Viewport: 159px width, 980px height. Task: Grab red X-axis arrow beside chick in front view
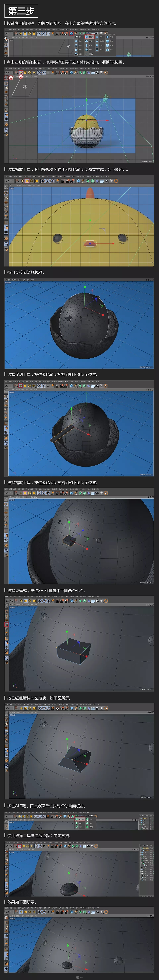(107, 121)
